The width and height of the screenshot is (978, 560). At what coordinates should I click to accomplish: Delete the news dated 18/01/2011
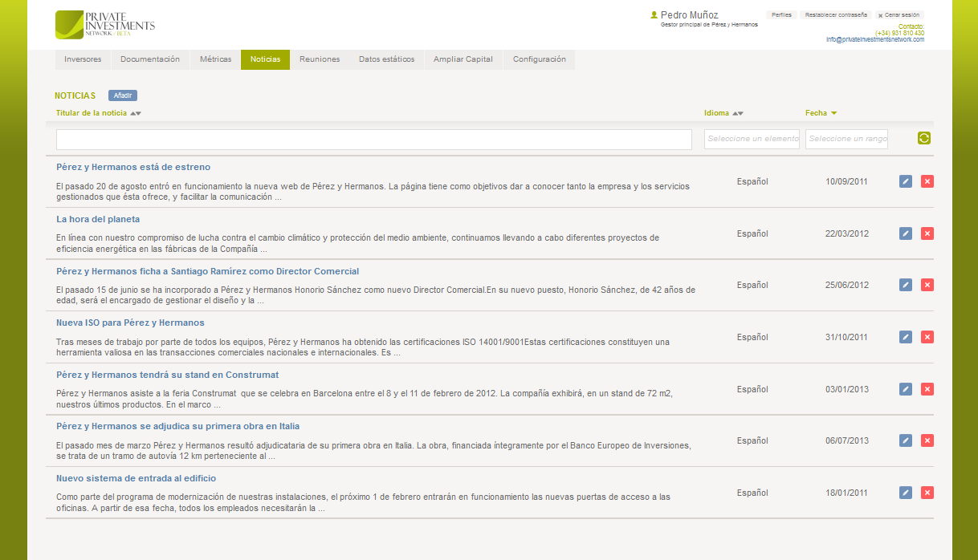pos(927,493)
